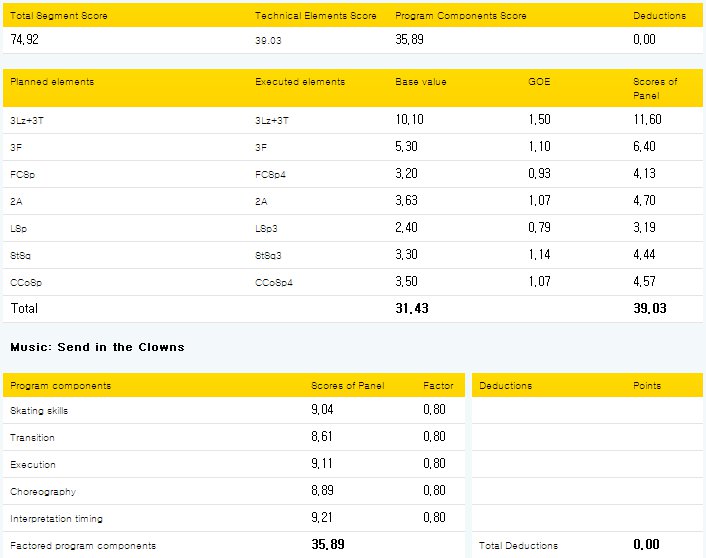This screenshot has height=558, width=706.
Task: Select the Total Deductions label
Action: 518,546
